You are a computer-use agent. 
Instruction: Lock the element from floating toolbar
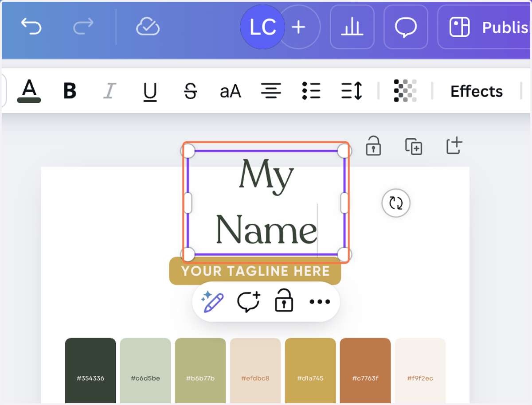[x=284, y=300]
